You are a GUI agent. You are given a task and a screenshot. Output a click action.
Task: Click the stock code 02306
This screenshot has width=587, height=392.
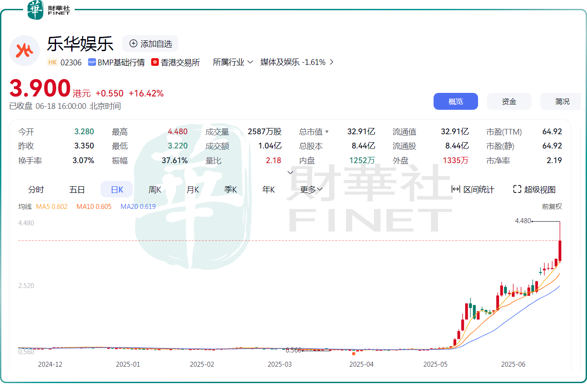click(x=71, y=62)
